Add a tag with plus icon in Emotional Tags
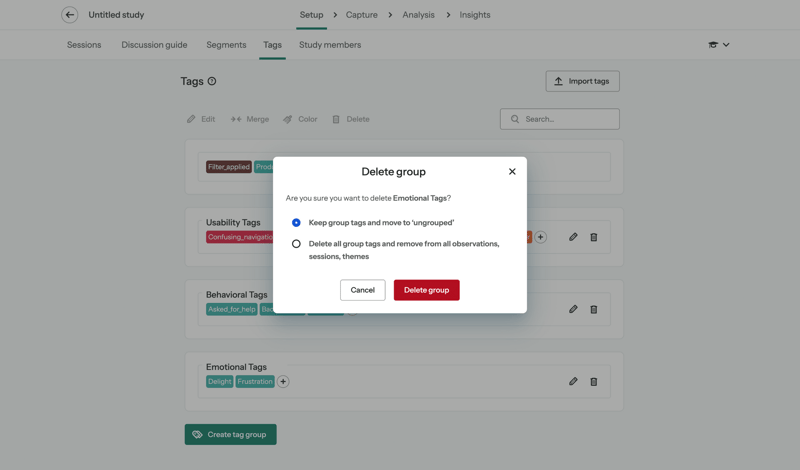The image size is (800, 470). pos(283,381)
